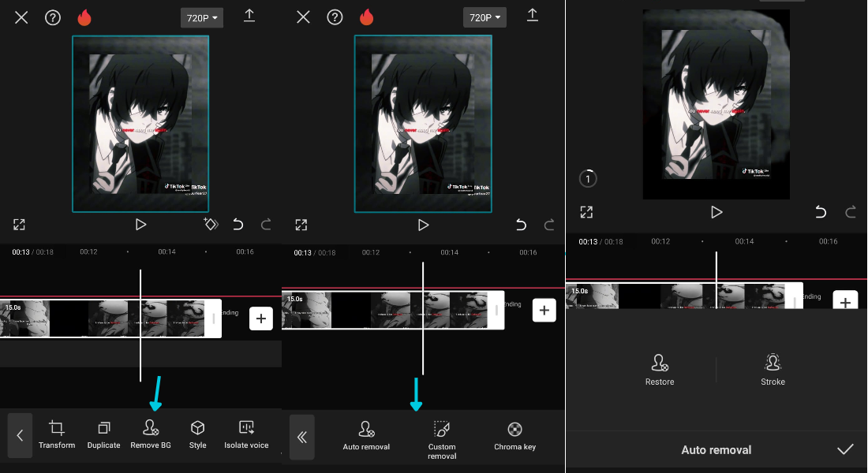Close the editor in the middle panel
This screenshot has height=473, width=868.
(303, 17)
